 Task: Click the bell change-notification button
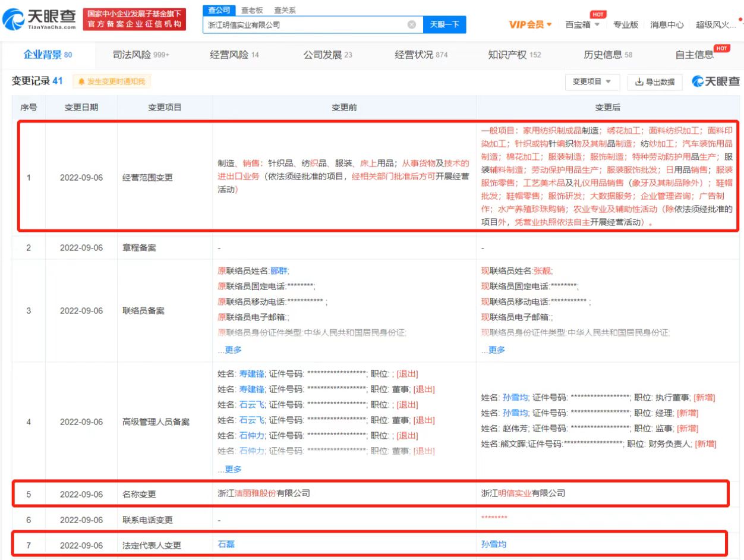(112, 81)
